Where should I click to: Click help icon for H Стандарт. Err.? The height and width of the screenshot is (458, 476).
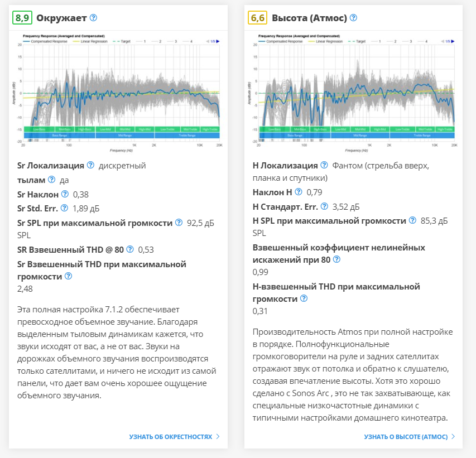tap(323, 206)
